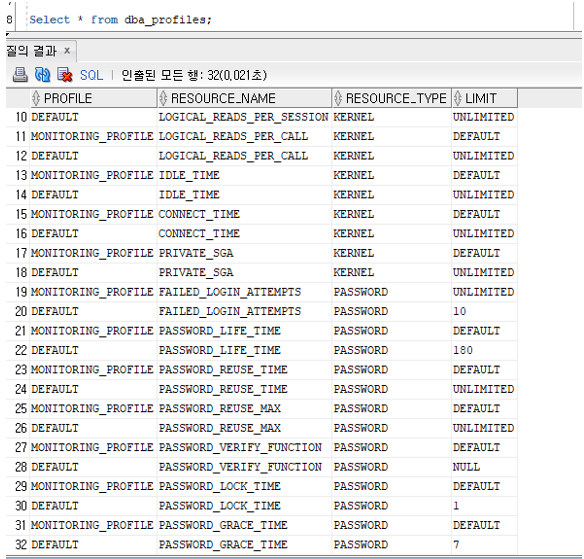Close the query result tab
The height and width of the screenshot is (559, 584).
(67, 50)
